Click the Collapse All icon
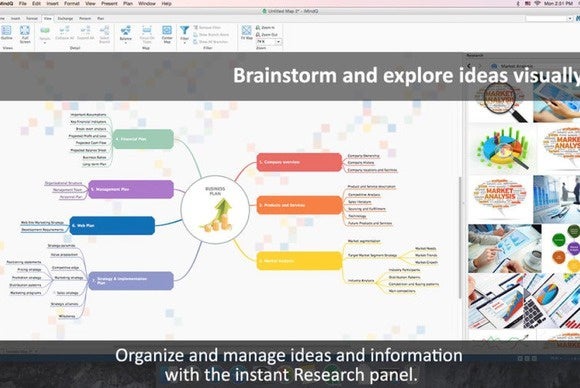The height and width of the screenshot is (388, 580). coord(64,30)
